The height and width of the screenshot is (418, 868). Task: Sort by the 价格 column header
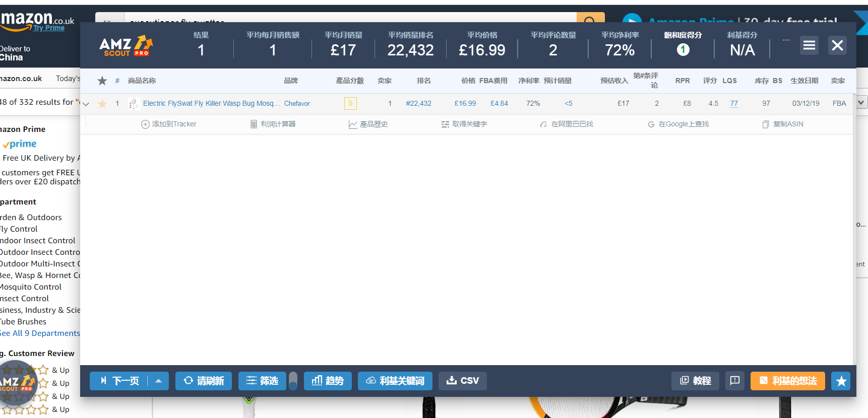point(468,81)
